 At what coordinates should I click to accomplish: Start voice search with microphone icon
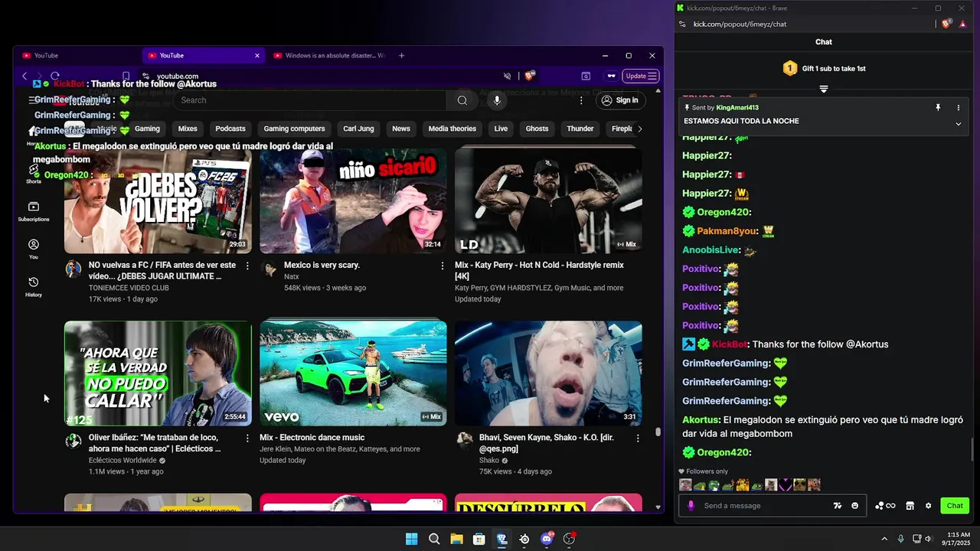click(x=497, y=100)
